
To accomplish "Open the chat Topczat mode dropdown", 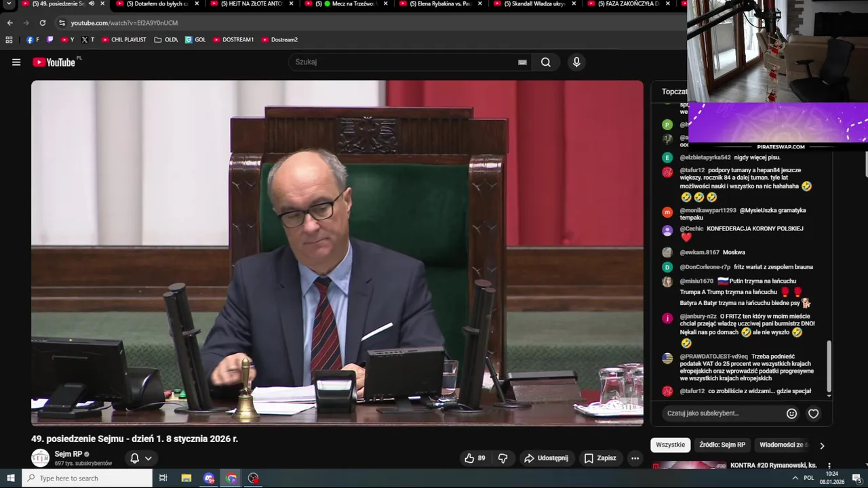I will (675, 91).
